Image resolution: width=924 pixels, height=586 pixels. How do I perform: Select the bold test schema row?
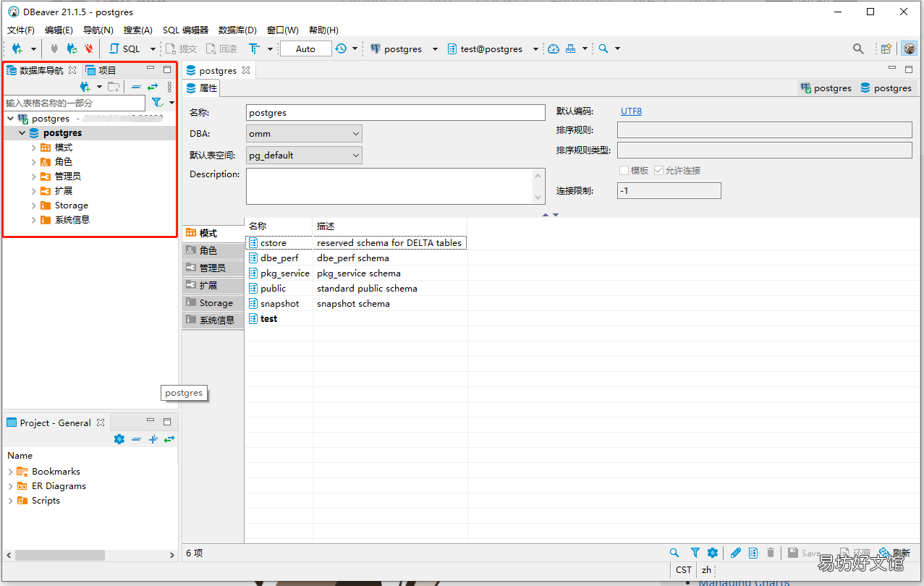[356, 319]
